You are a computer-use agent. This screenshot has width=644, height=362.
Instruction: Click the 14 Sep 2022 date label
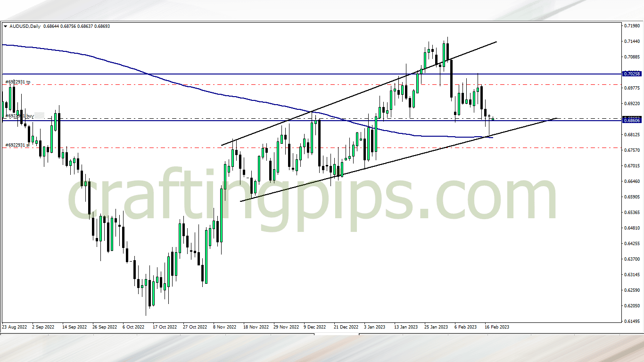74,327
